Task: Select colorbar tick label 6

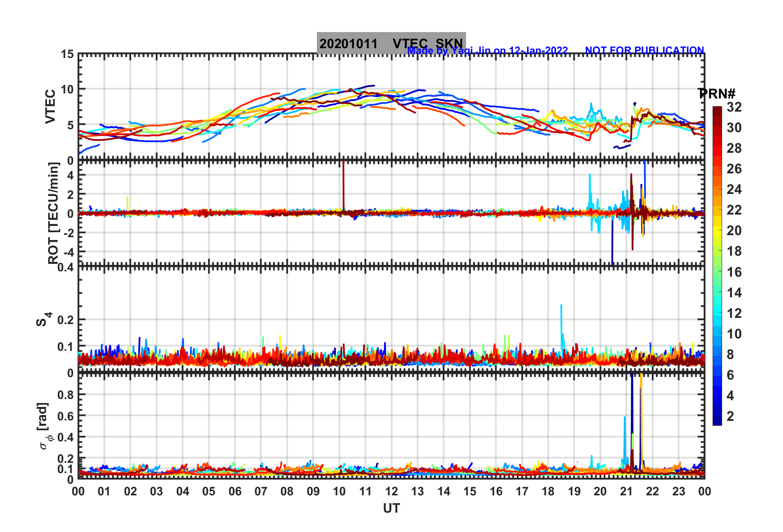Action: 730,375
